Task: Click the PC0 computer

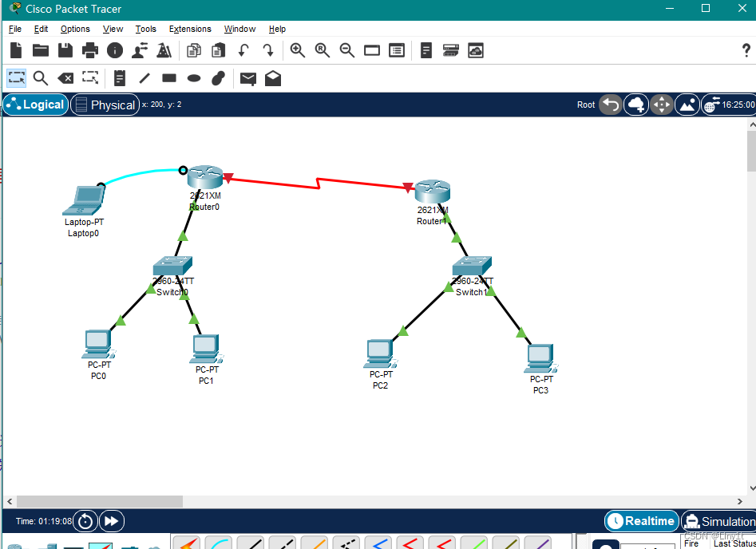Action: (98, 344)
